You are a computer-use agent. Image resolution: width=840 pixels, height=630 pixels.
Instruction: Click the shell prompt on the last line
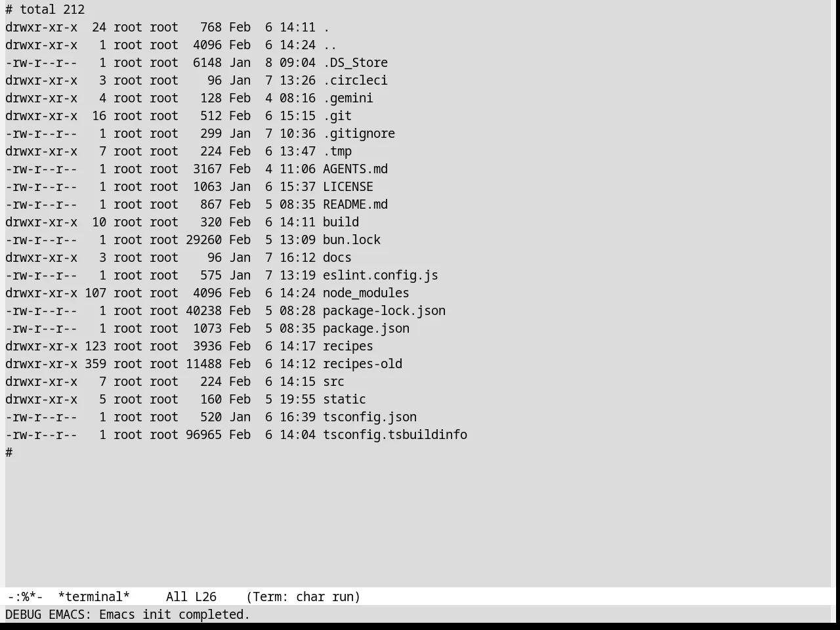click(9, 453)
